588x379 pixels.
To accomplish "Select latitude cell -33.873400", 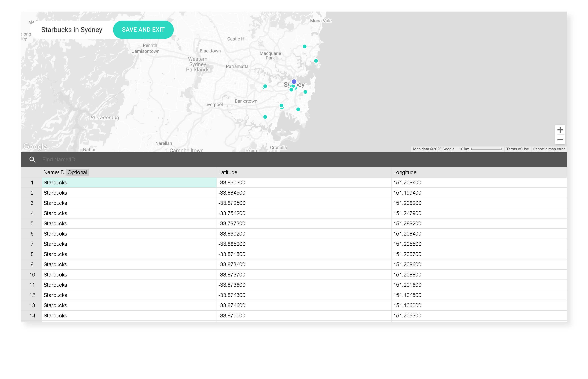I will point(304,264).
